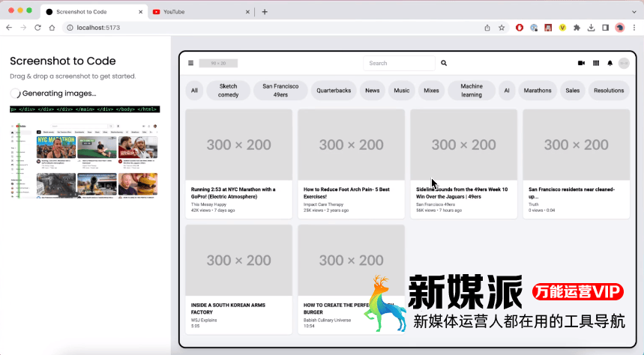Click the logo placeholder image in preview header
This screenshot has width=644, height=355.
coord(218,63)
